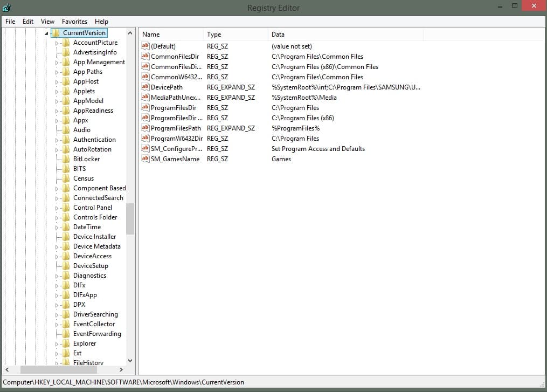Viewport: 547px width, 392px height.
Task: Click the status bar registry path
Action: pyautogui.click(x=123, y=382)
